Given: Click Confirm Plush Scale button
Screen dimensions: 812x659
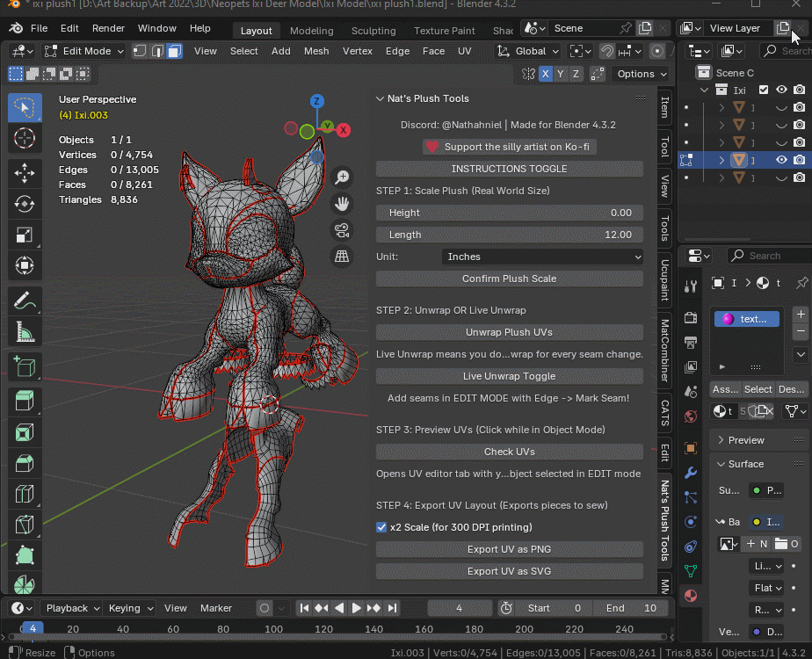Looking at the screenshot, I should coord(510,279).
